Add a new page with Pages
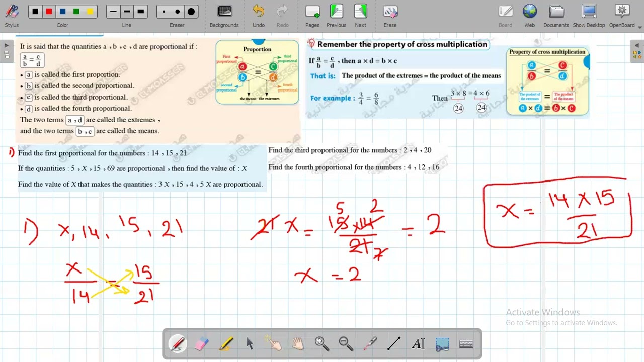644x362 pixels. point(312,16)
